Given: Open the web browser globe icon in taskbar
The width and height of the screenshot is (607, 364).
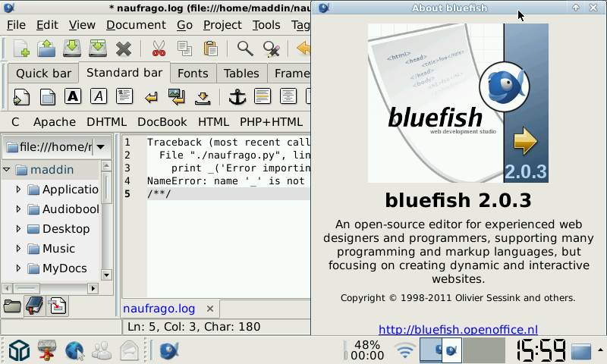Looking at the screenshot, I should 74,350.
